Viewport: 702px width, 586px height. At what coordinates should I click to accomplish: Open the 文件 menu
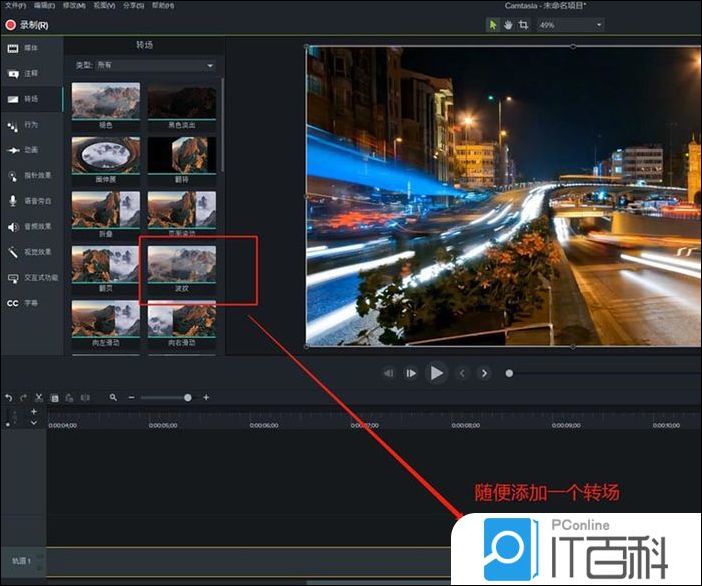pos(14,6)
